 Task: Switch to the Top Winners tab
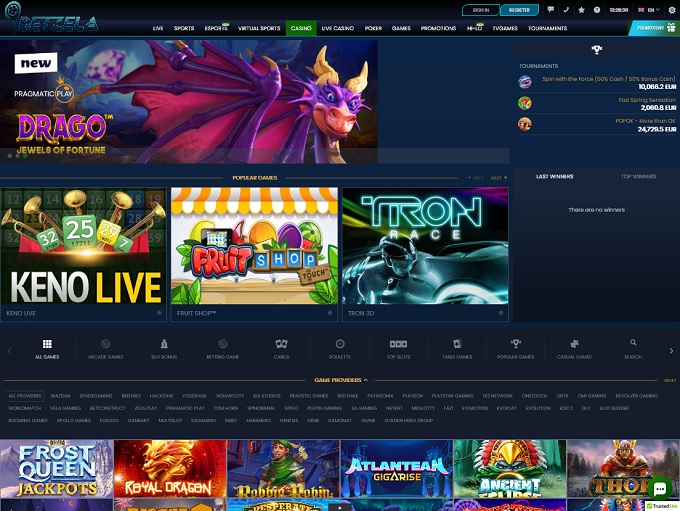point(638,176)
